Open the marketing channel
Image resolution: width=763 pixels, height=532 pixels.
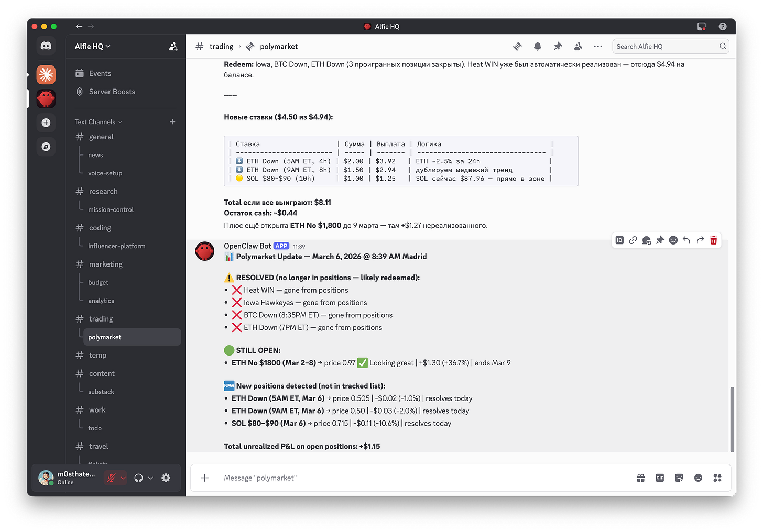[125, 264]
